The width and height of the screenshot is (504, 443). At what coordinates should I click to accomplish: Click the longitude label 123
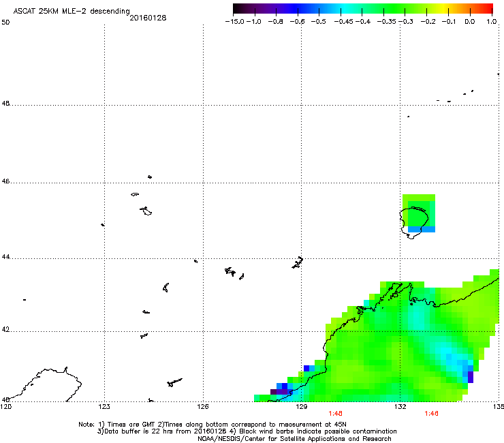[104, 407]
